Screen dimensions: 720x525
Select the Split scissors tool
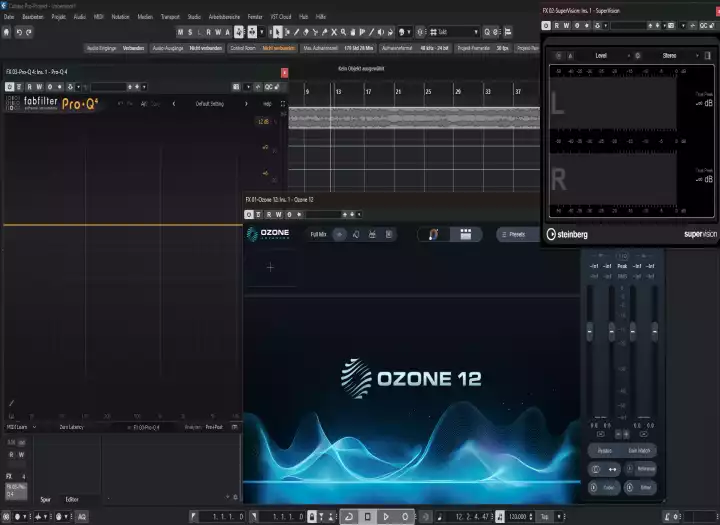(315, 32)
